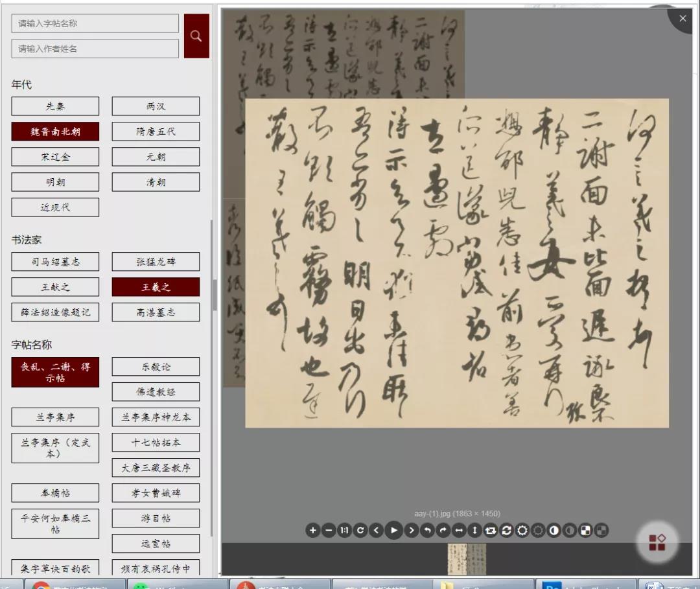Screen dimensions: 700x589
Task: Toggle the 王献之 calligrapher filter
Action: tap(55, 287)
